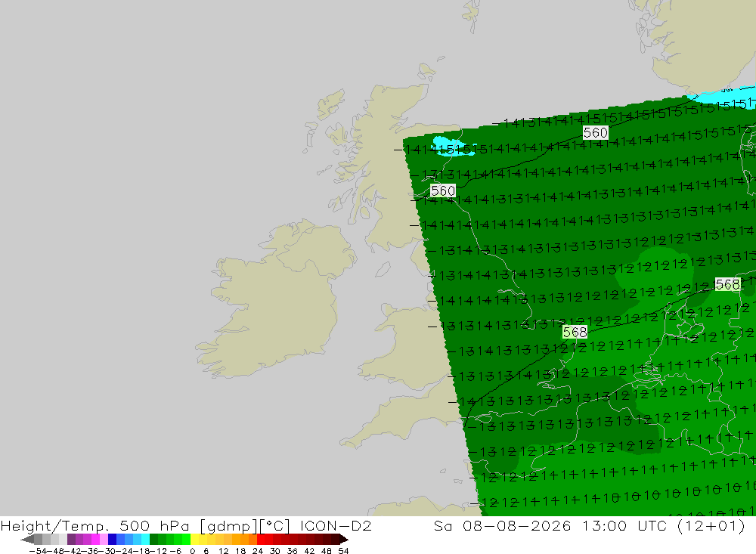The image size is (756, 554).
Task: Click the legend value 54
Action: (343, 551)
